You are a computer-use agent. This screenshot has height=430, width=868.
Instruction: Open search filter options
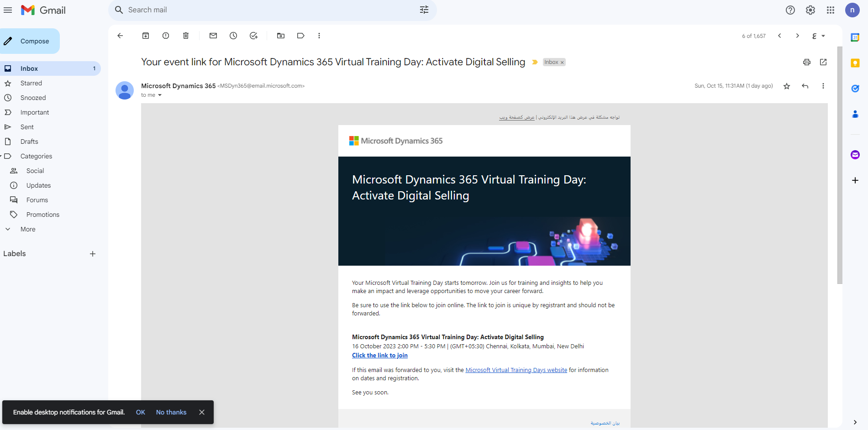[424, 10]
